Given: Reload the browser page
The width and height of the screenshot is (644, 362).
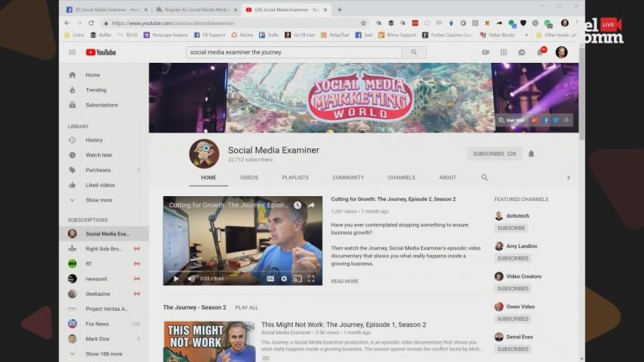Looking at the screenshot, I should coord(91,23).
